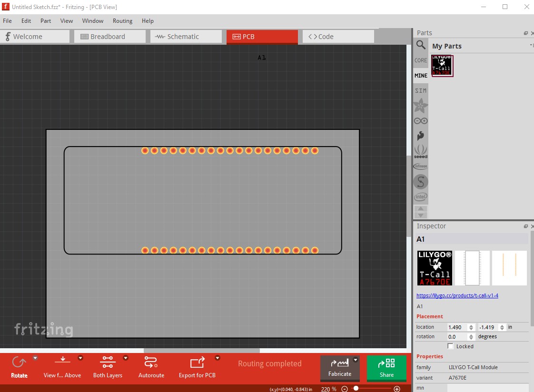534x392 pixels.
Task: Select the Intel parts bin icon
Action: click(x=421, y=196)
